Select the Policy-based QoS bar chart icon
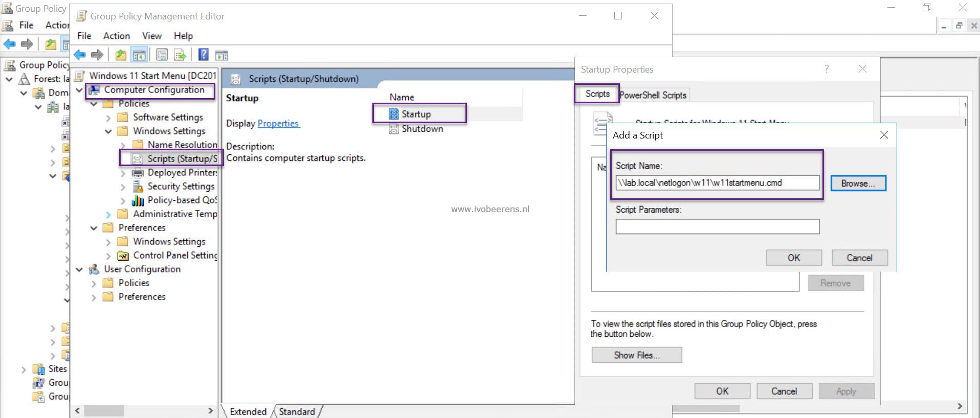The height and width of the screenshot is (418, 980). click(x=138, y=200)
